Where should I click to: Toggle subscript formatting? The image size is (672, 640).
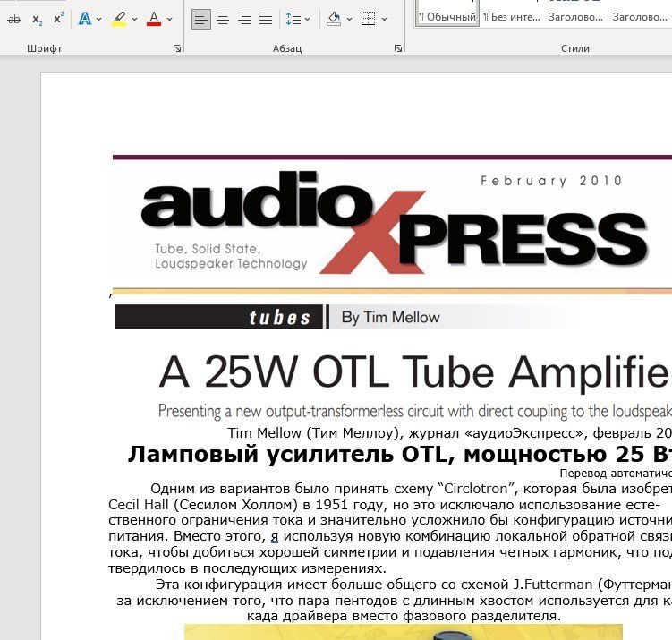coord(38,20)
